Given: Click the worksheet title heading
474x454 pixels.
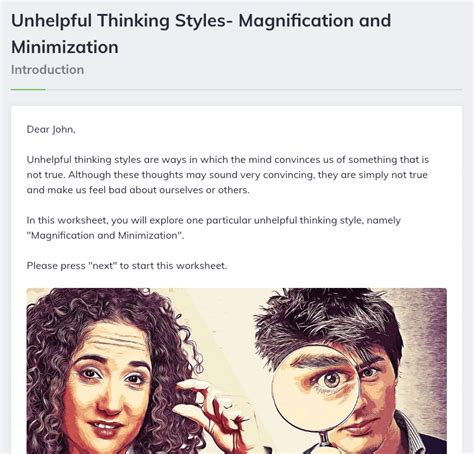Looking at the screenshot, I should pyautogui.click(x=201, y=34).
